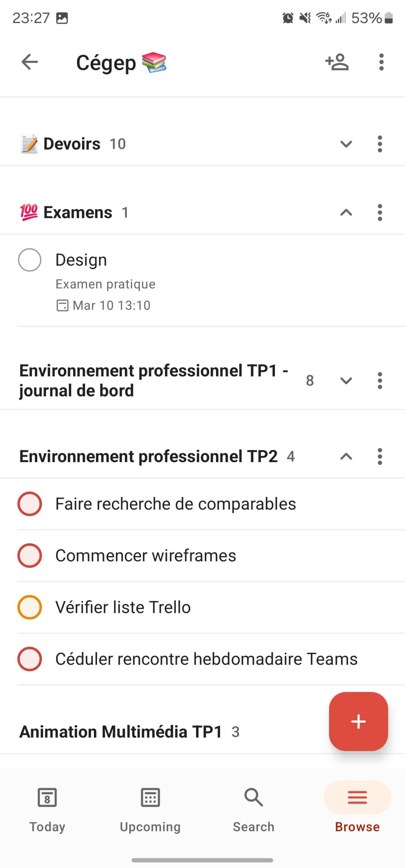
Task: Open the Animation Multimédia TP1 section header
Action: pos(121,731)
